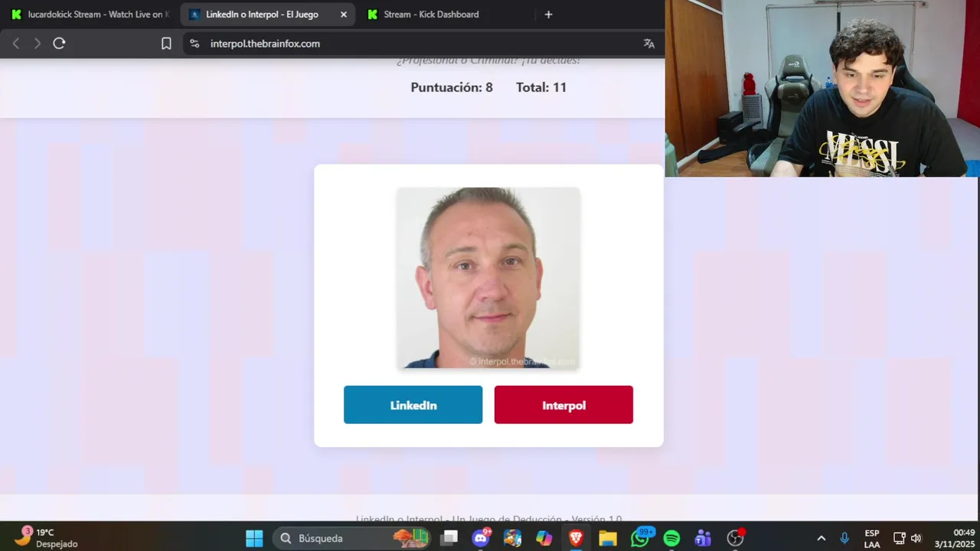Viewport: 980px width, 551px height.
Task: Click the blue LinkedIn answer button
Action: 413,405
